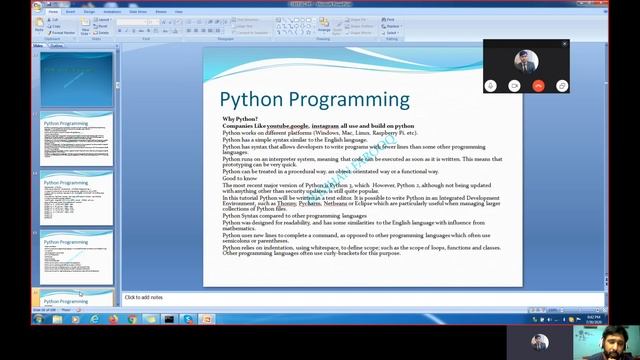This screenshot has height=360, width=640.
Task: Click the Arrange icon in Drawing group
Action: pos(324,24)
